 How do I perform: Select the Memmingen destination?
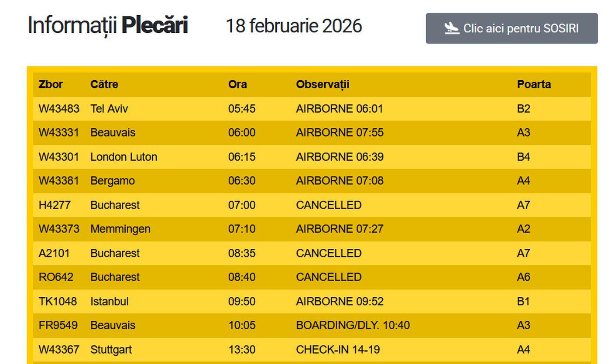[x=120, y=229]
